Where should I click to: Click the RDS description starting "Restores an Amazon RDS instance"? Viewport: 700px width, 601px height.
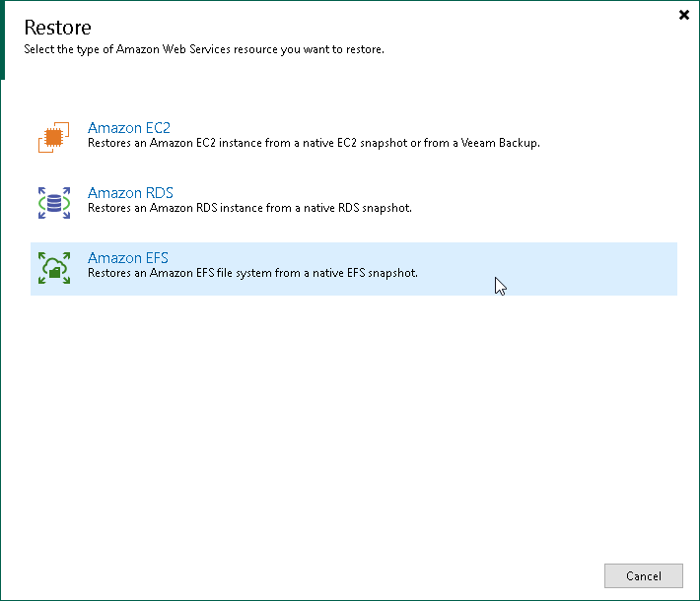tap(249, 208)
